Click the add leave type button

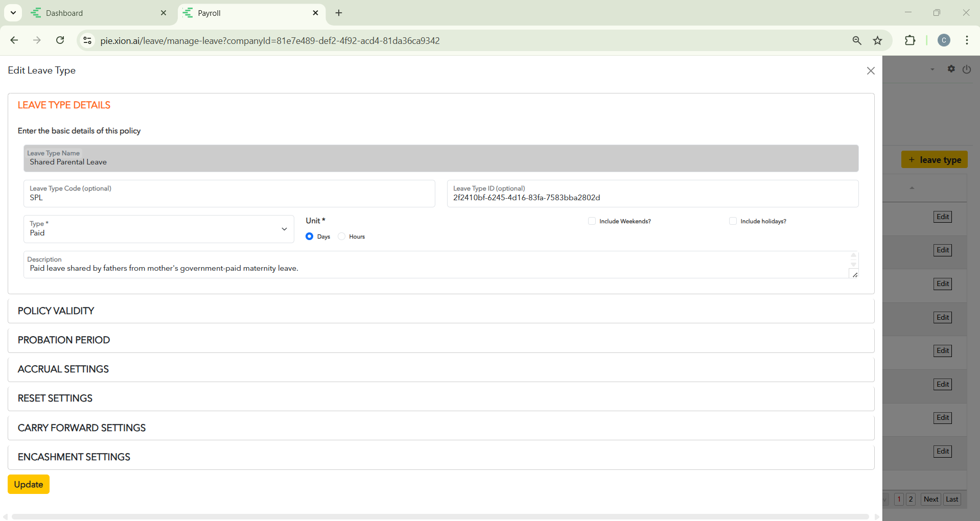pos(934,160)
